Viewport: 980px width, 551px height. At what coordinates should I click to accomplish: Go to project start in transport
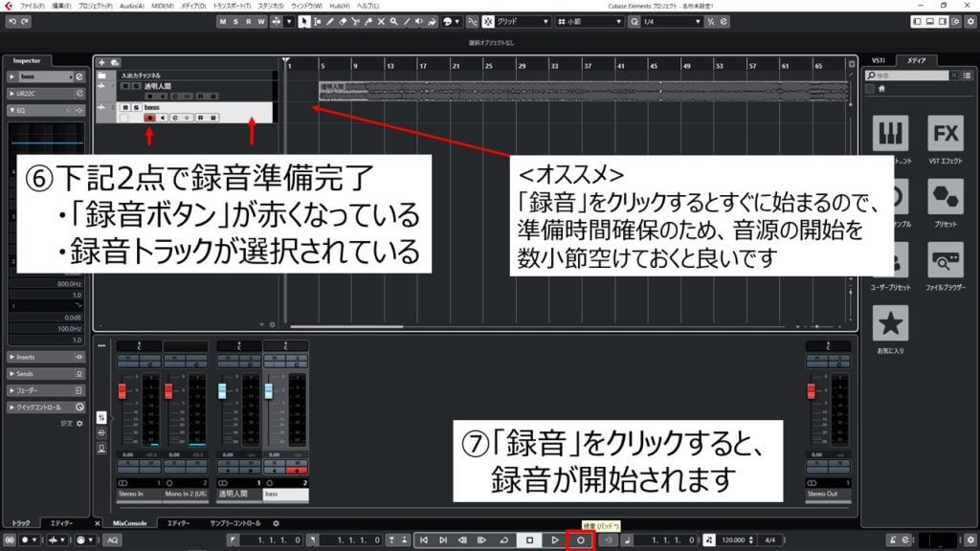(424, 540)
